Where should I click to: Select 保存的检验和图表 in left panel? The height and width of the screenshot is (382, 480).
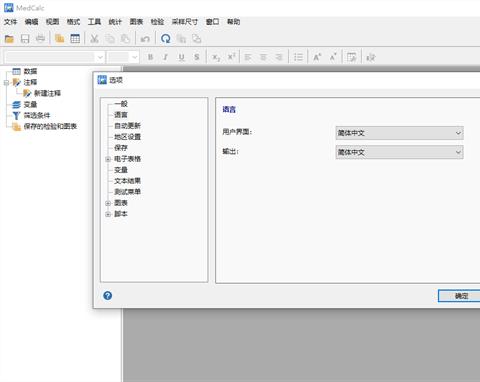50,127
